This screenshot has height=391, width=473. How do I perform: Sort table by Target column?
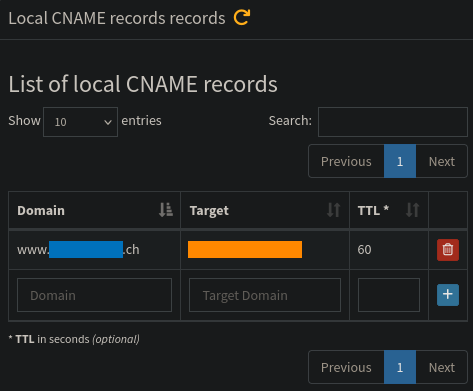[x=265, y=210]
